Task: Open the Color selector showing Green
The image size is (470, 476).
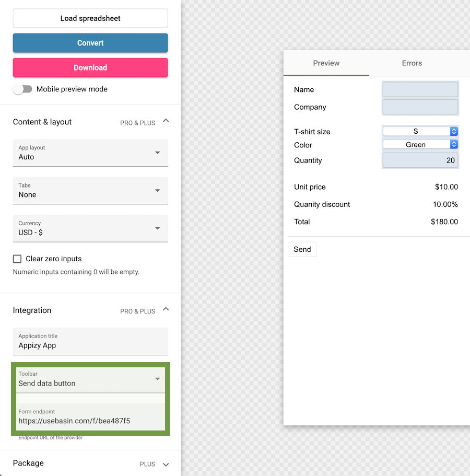Action: (420, 145)
